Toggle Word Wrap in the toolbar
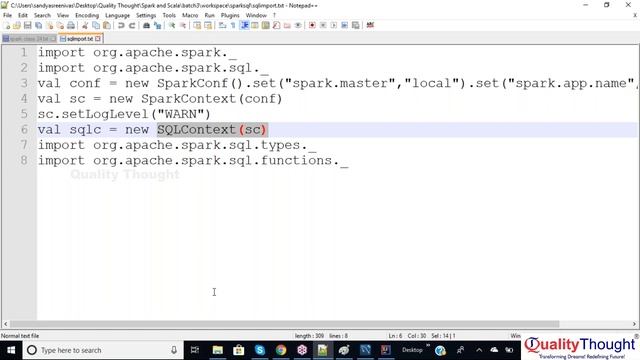This screenshot has width=640, height=360. 222,25
